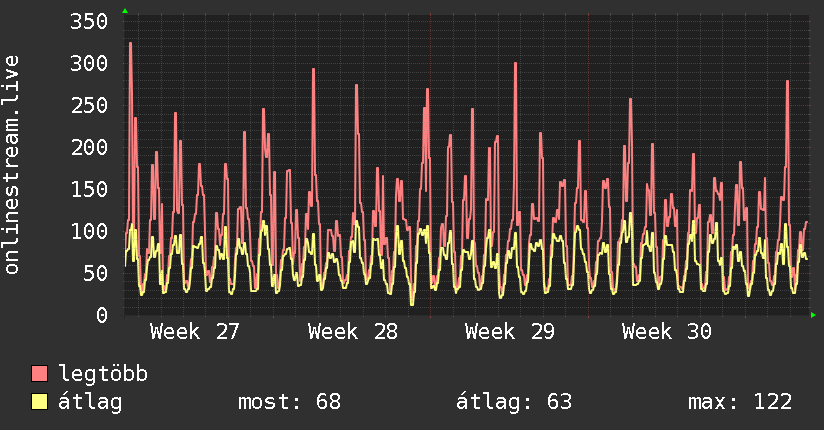
Task: Click the átlag legend label
Action: pyautogui.click(x=90, y=402)
